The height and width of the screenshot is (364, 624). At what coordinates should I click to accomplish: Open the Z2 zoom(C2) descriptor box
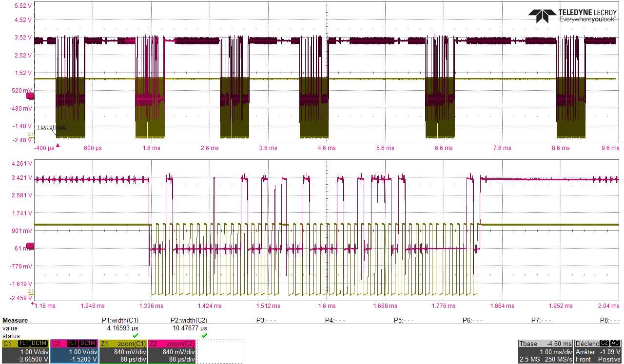click(x=172, y=351)
